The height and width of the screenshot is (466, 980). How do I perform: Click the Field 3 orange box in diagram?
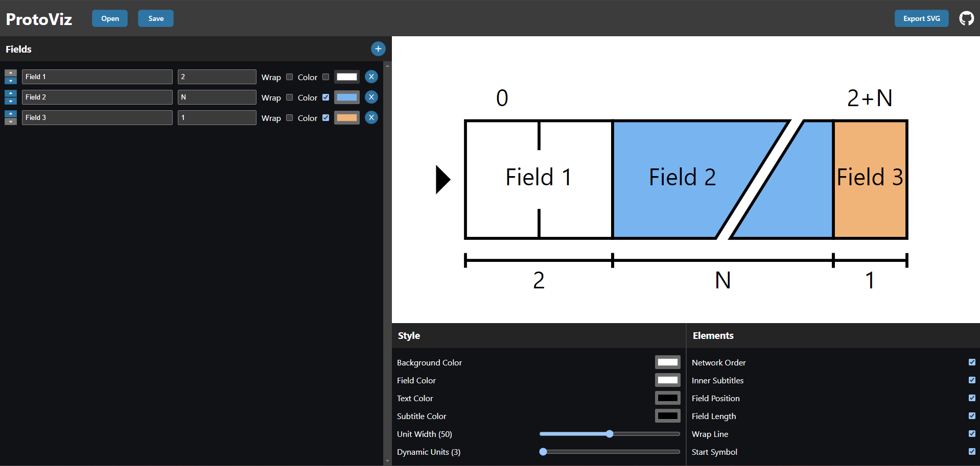870,180
